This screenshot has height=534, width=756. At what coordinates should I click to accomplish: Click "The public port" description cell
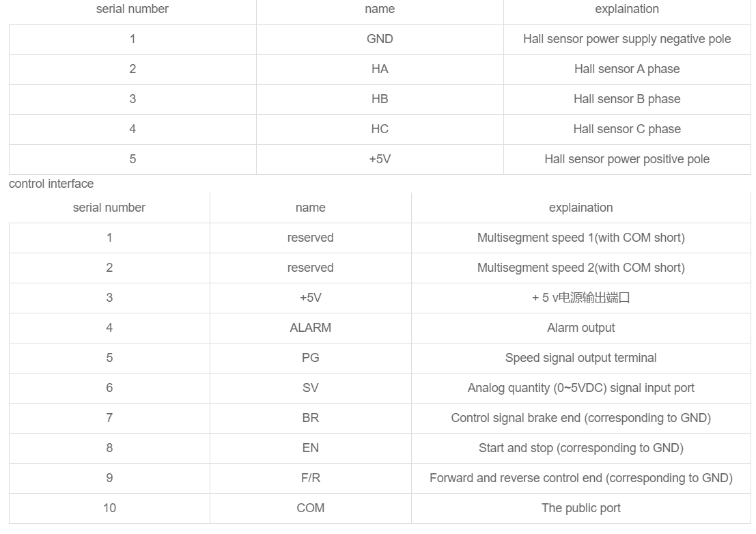tap(580, 508)
